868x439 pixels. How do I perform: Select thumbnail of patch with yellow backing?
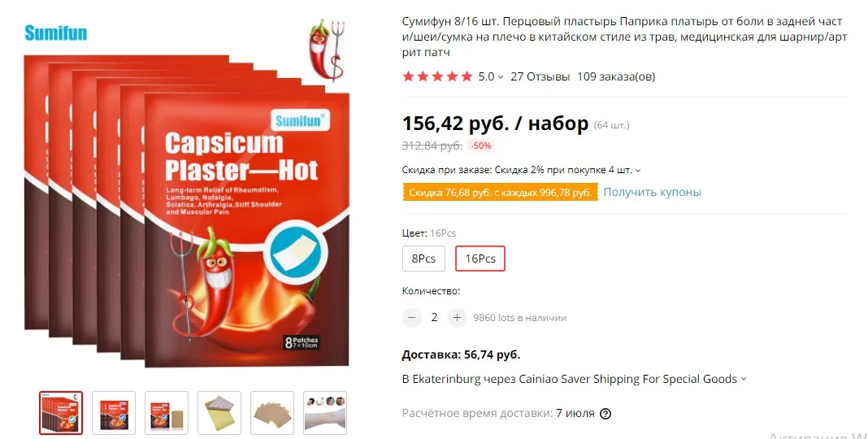coord(219,413)
